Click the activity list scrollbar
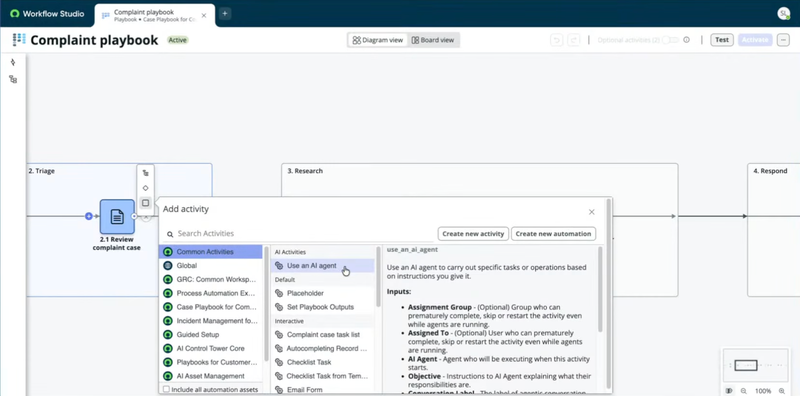The image size is (800, 396). [378, 277]
